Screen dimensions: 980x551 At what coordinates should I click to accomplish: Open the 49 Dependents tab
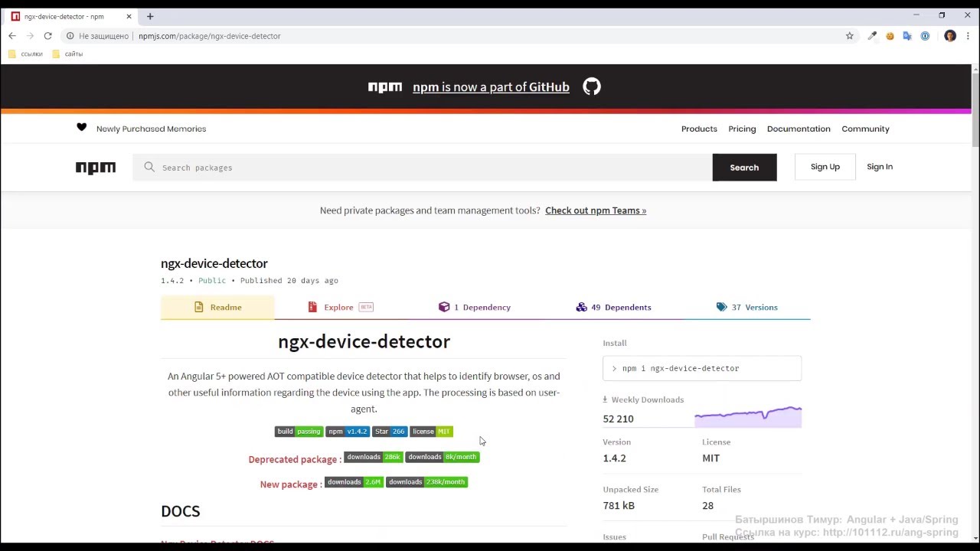[x=613, y=307]
